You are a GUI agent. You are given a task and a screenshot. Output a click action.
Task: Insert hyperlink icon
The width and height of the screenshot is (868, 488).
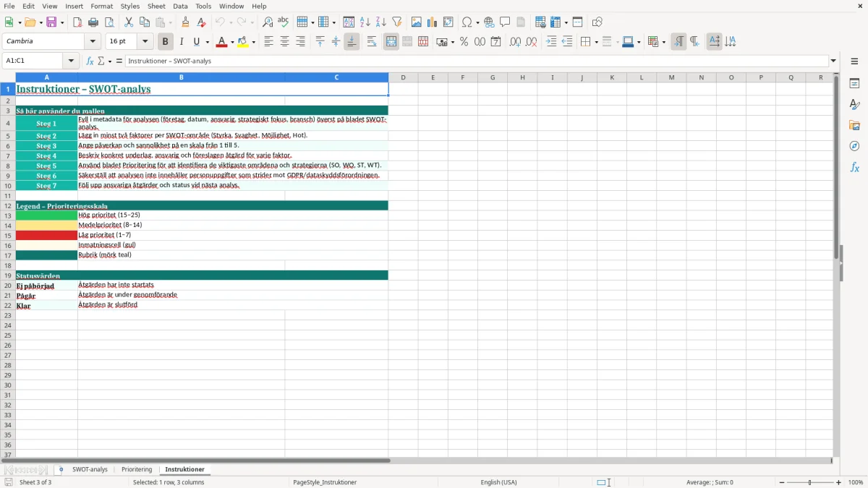[x=489, y=22]
